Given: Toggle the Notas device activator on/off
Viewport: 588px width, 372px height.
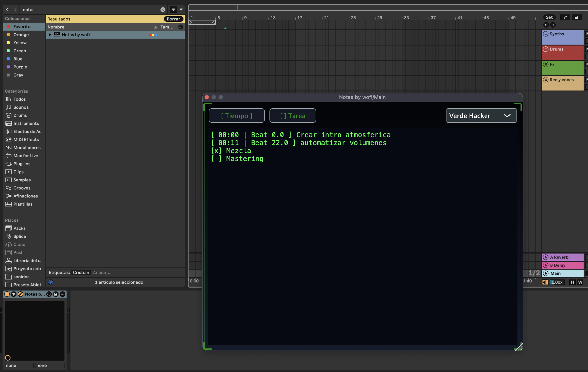Looking at the screenshot, I should [x=7, y=294].
